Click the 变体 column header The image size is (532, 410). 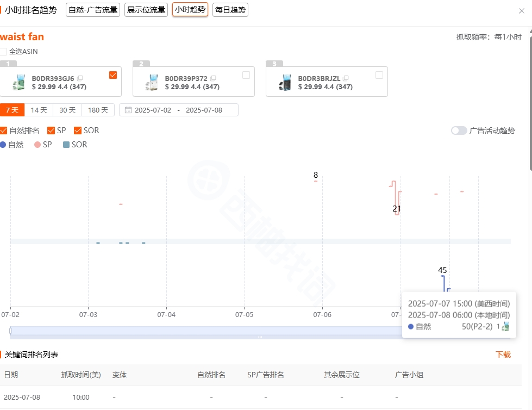[120, 375]
